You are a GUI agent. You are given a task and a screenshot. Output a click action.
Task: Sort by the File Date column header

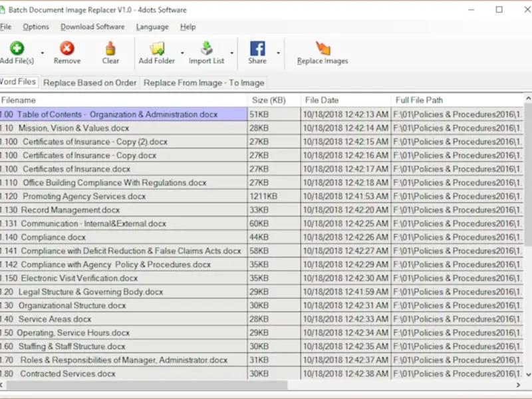coord(346,100)
